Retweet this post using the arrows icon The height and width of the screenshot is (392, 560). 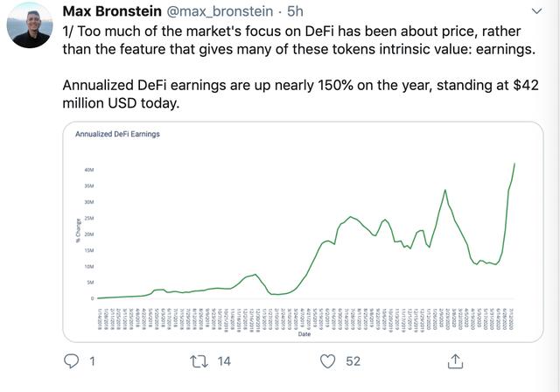(x=199, y=360)
